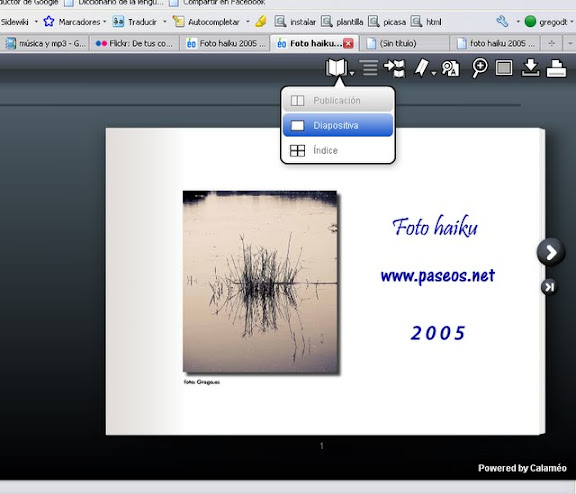The width and height of the screenshot is (576, 494).
Task: Expand the bookmark tool dropdown arrow
Action: (x=434, y=73)
